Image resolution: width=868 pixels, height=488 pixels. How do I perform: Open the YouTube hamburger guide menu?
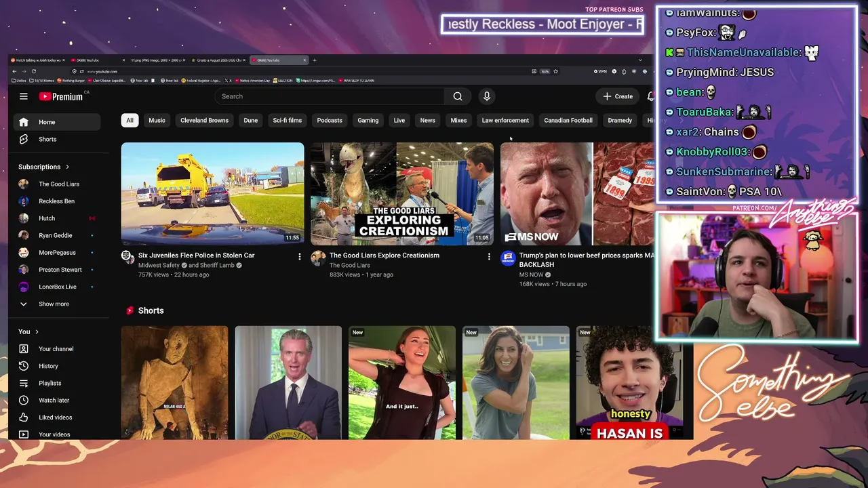[24, 96]
